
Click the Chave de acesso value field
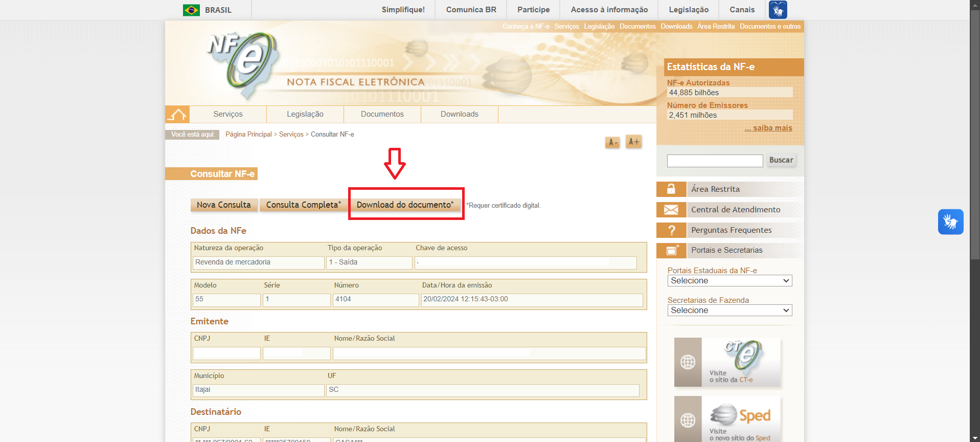[x=526, y=262]
